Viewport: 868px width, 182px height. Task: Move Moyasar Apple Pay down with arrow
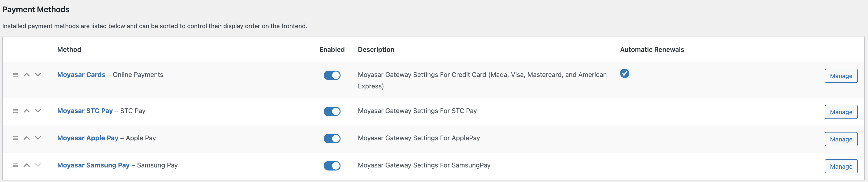pos(38,138)
